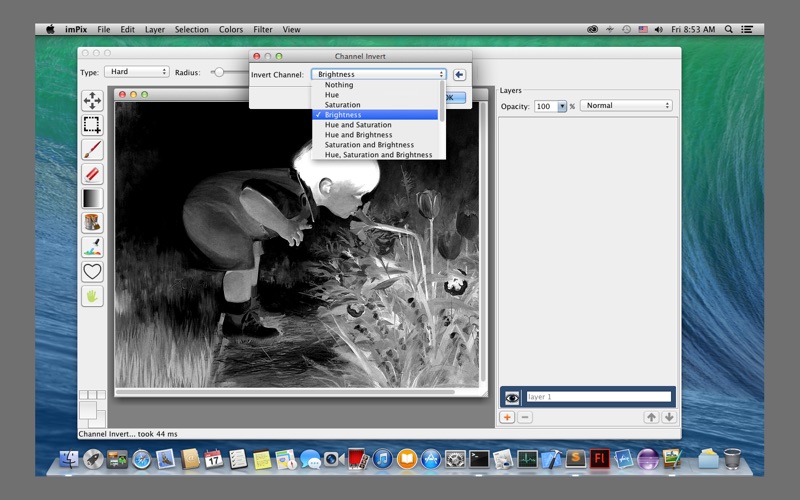Open the View menu
The image size is (800, 500).
[x=291, y=30]
